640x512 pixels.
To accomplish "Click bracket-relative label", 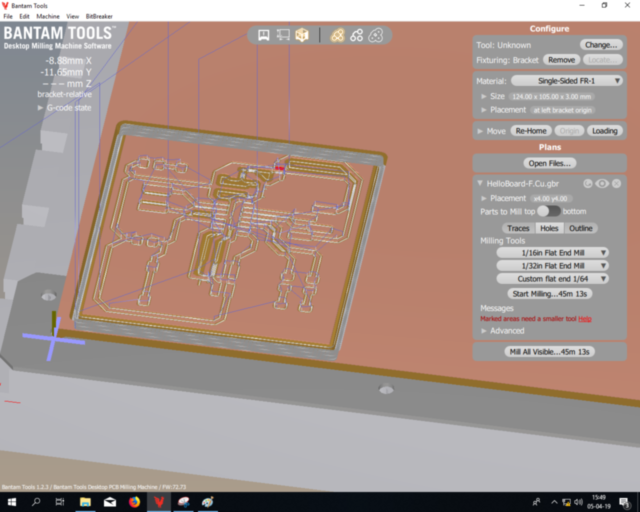I will point(64,94).
